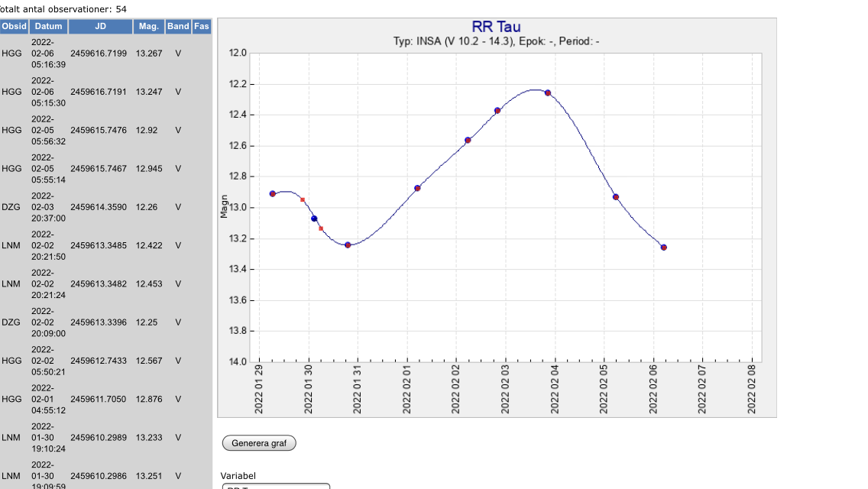
Task: Sort table by Obsid column header
Action: pyautogui.click(x=14, y=27)
